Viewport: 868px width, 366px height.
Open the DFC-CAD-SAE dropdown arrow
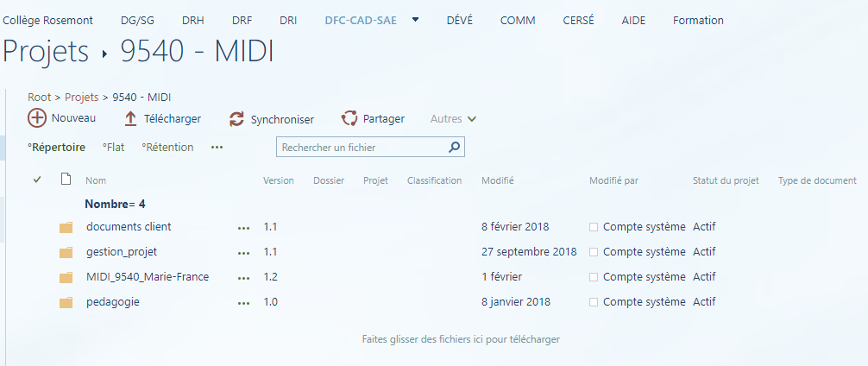[416, 20]
